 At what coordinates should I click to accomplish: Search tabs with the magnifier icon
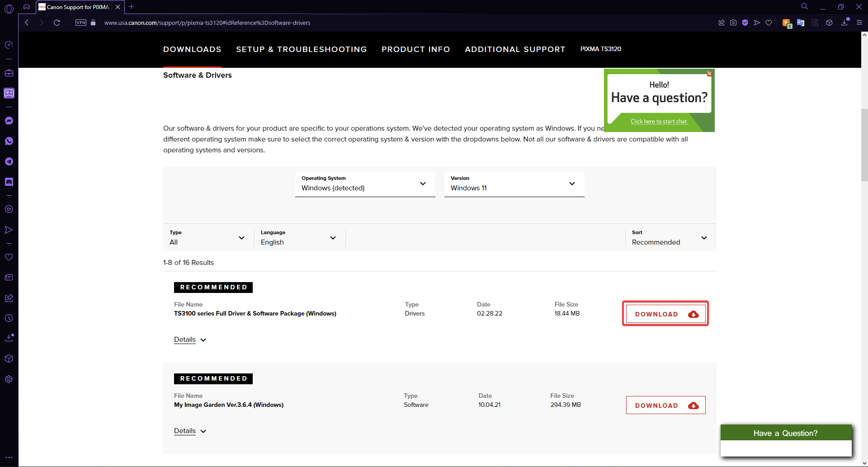pyautogui.click(x=805, y=7)
